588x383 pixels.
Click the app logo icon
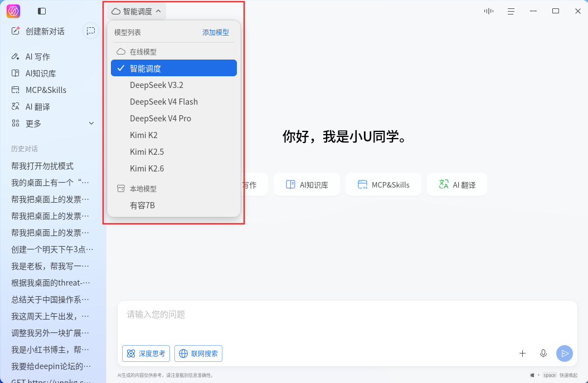(13, 11)
